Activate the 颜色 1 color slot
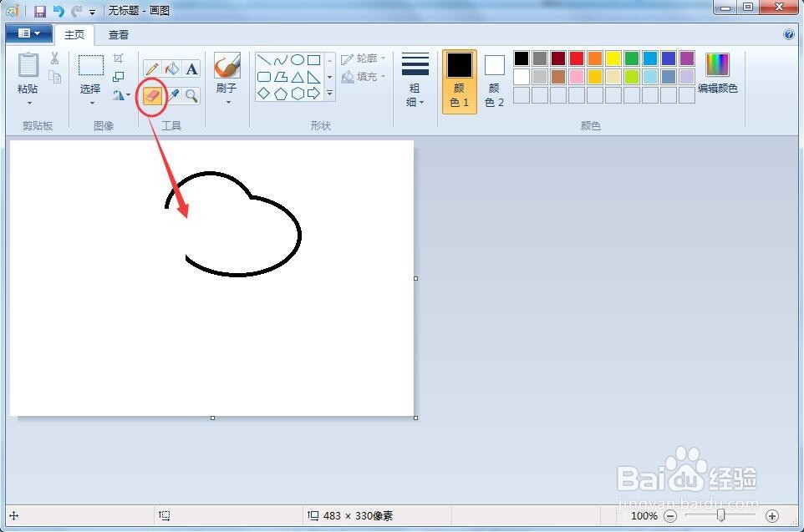The image size is (804, 532). (460, 82)
